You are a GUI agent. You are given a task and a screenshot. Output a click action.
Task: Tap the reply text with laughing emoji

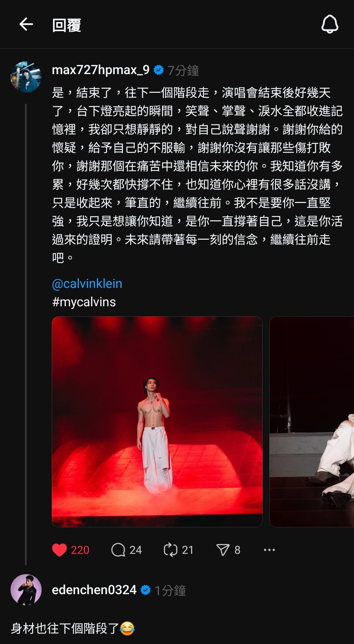coord(73,629)
